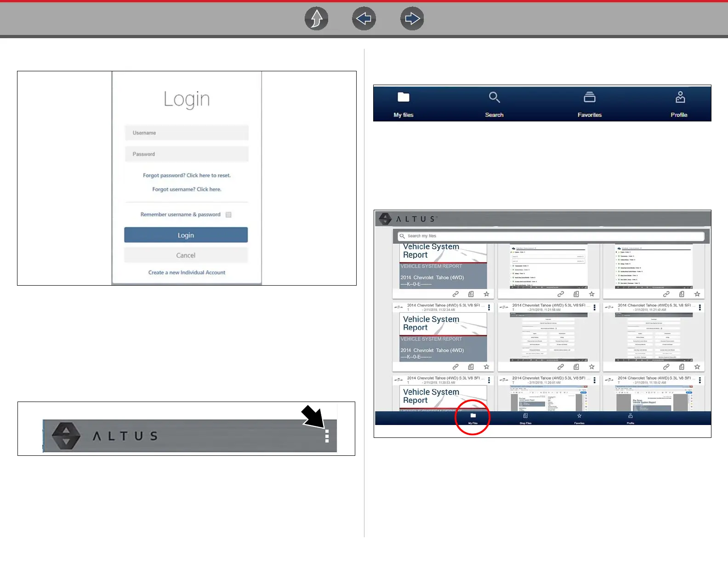Click the ALTUS logo above the file grid
The height and width of the screenshot is (563, 728).
point(408,219)
